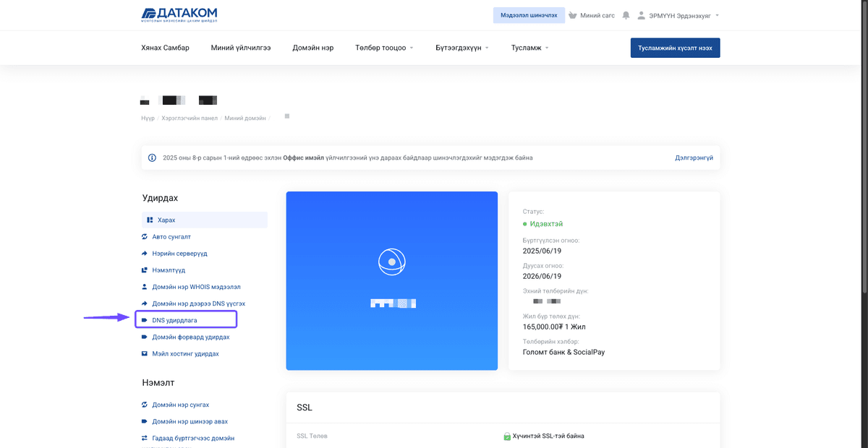The width and height of the screenshot is (868, 448).
Task: Open notifications bell icon
Action: pyautogui.click(x=626, y=15)
